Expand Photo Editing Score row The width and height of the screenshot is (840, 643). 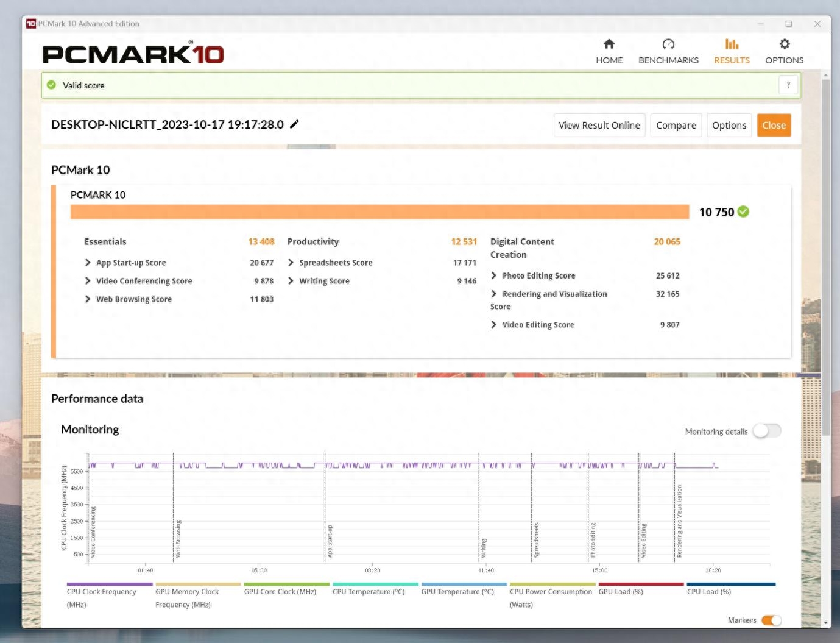point(494,275)
